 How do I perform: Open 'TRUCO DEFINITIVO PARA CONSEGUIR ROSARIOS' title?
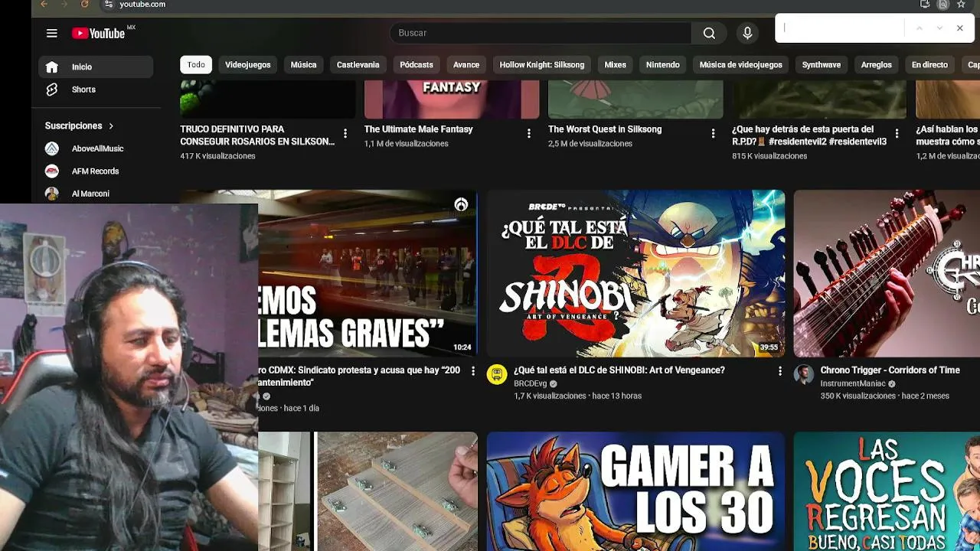257,135
